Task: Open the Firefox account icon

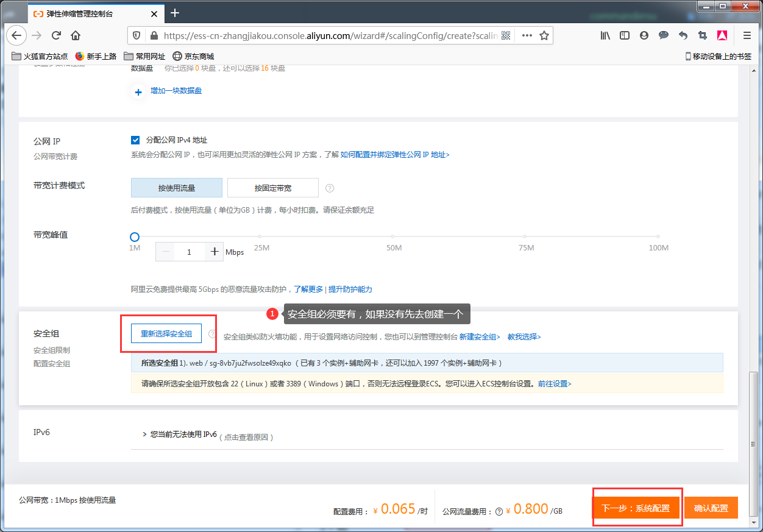Action: (x=644, y=35)
